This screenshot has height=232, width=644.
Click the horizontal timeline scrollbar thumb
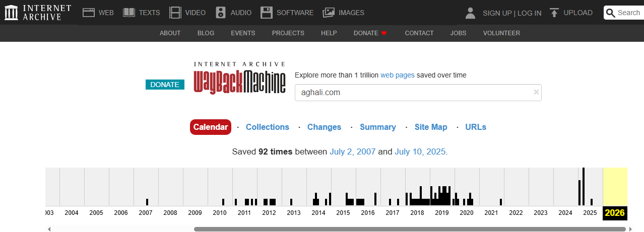click(410, 229)
